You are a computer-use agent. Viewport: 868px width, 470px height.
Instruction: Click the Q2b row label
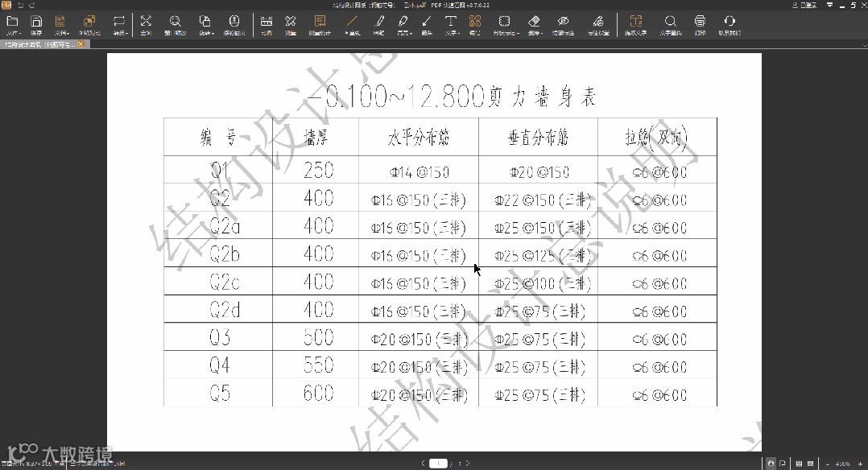coord(225,254)
